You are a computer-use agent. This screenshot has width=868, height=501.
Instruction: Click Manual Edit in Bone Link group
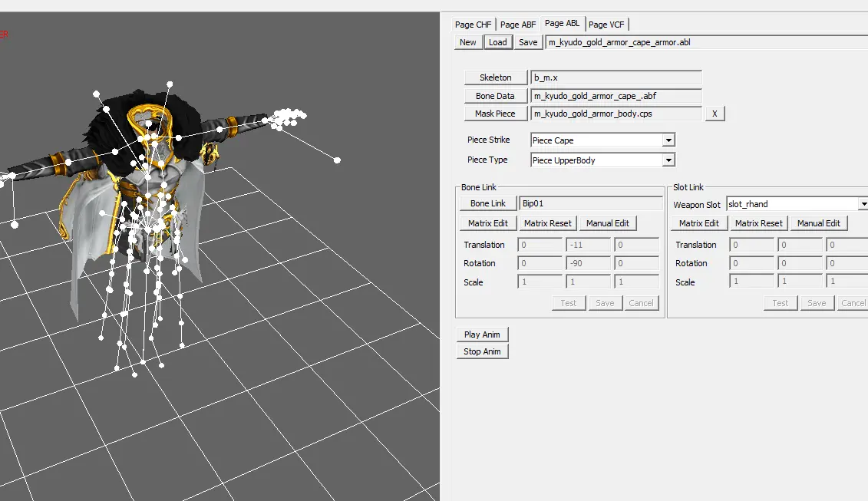tap(608, 223)
